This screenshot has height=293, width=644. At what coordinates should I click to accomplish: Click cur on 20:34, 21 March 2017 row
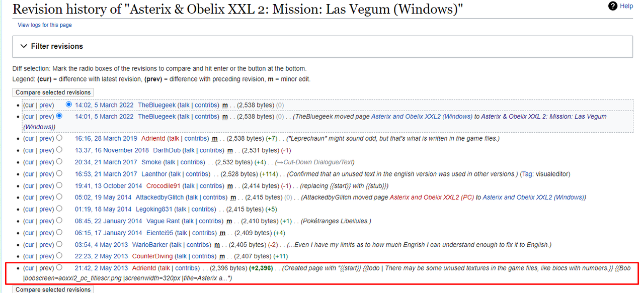click(30, 162)
